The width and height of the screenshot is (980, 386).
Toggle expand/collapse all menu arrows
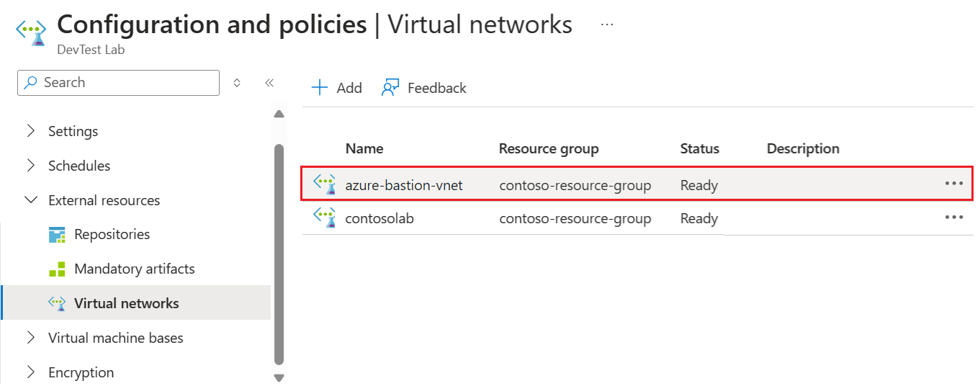click(237, 83)
